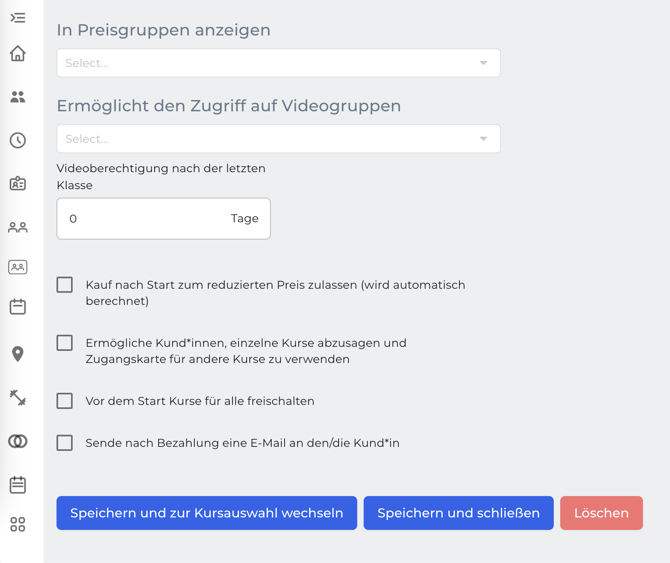Focus the Videoberechtigung Tage number field
Screen dimensions: 670x563
tap(140, 219)
